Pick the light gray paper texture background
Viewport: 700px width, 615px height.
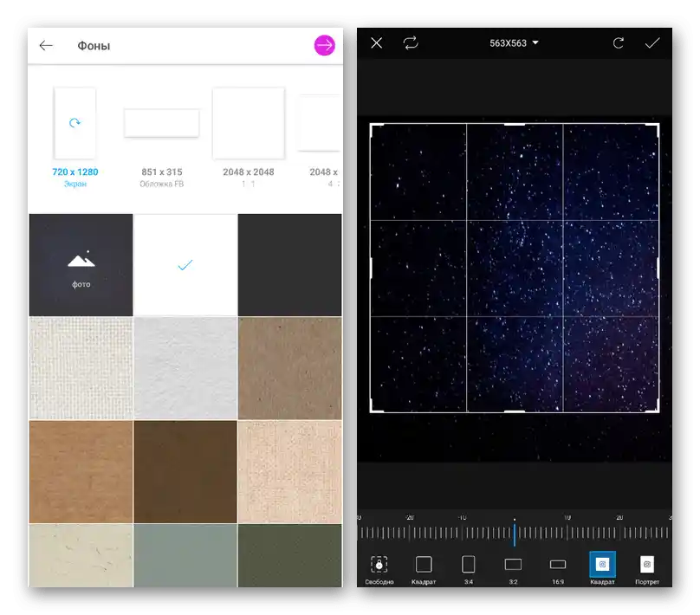(x=185, y=368)
